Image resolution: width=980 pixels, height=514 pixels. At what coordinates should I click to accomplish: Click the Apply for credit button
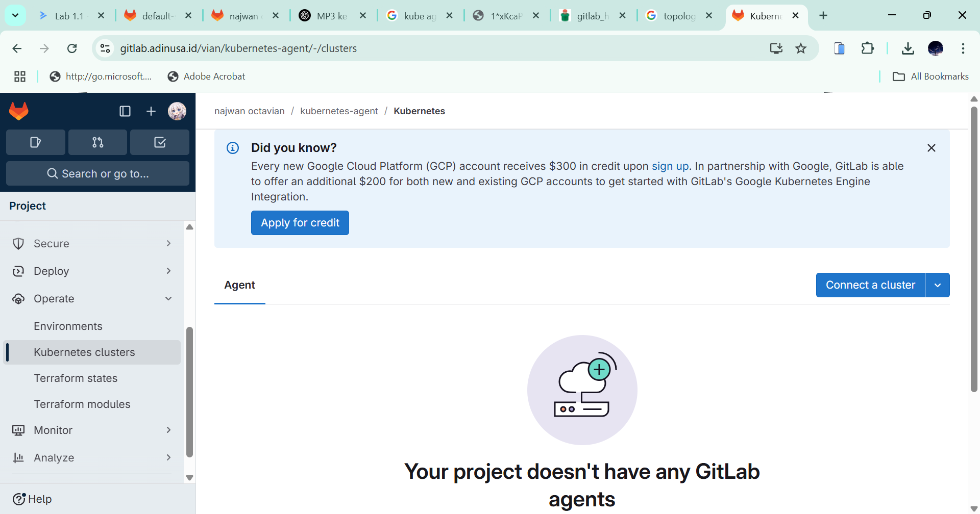click(300, 223)
